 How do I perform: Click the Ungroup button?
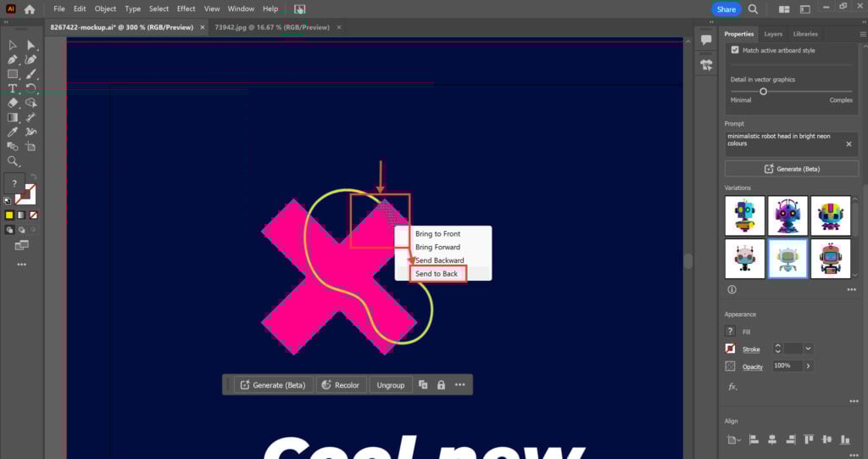pyautogui.click(x=391, y=384)
